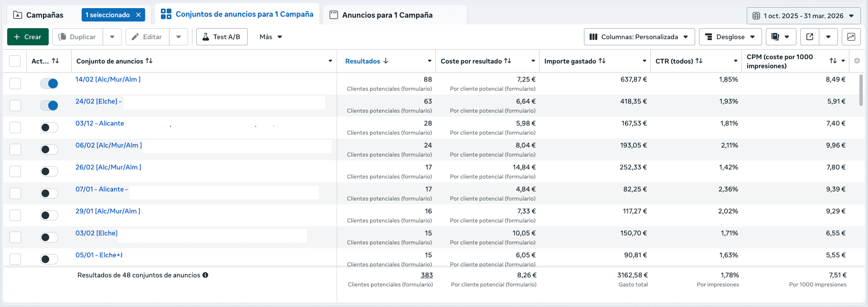
Task: Expand the Columnas: Personalizada dropdown
Action: pyautogui.click(x=639, y=37)
